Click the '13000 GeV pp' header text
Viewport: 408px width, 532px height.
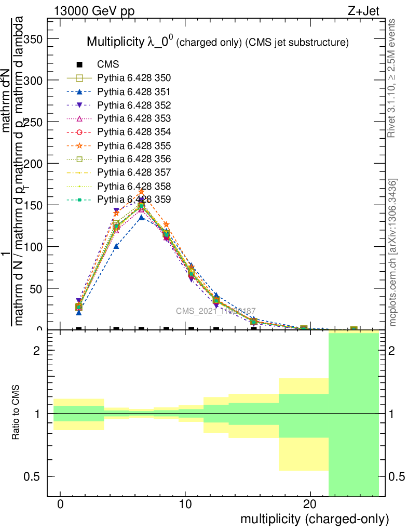tap(94, 11)
